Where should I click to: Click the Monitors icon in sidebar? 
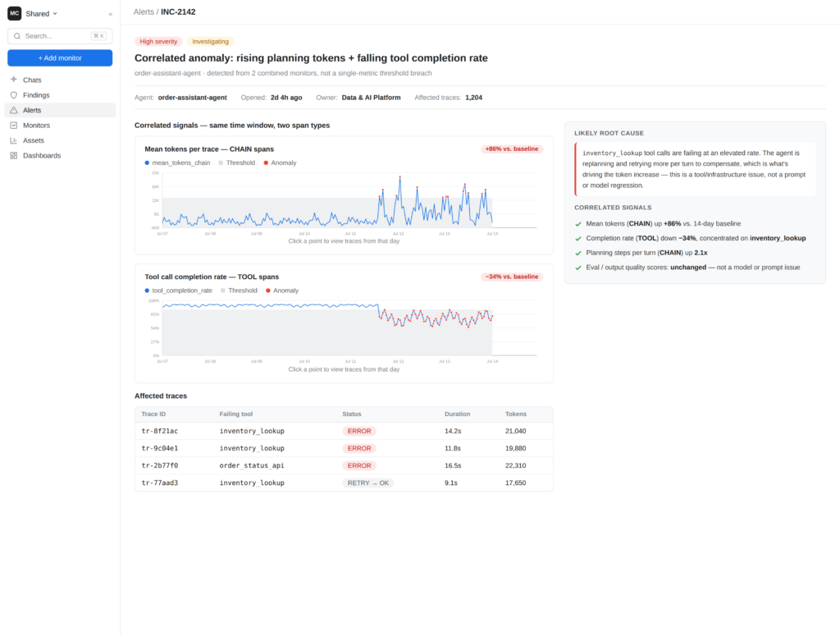point(14,125)
